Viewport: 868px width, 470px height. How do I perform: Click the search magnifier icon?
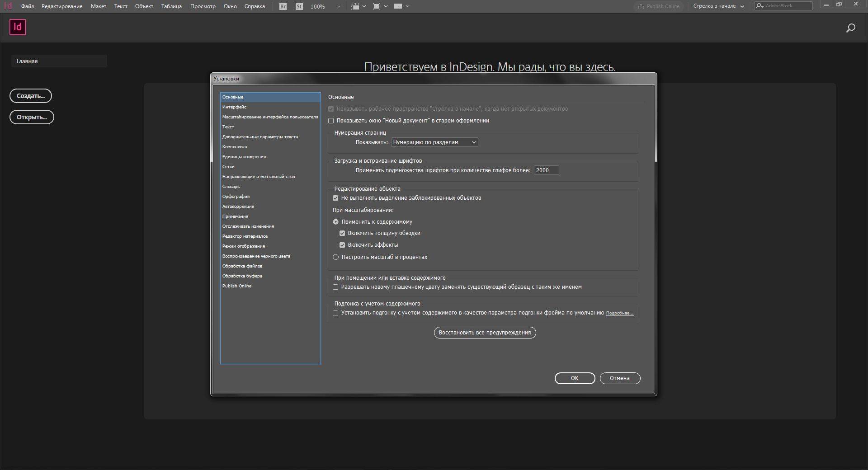point(850,28)
